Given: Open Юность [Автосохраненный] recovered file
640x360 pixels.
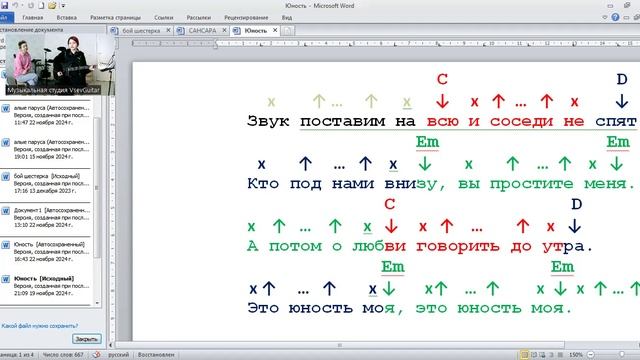Looking at the screenshot, I should coord(46,251).
